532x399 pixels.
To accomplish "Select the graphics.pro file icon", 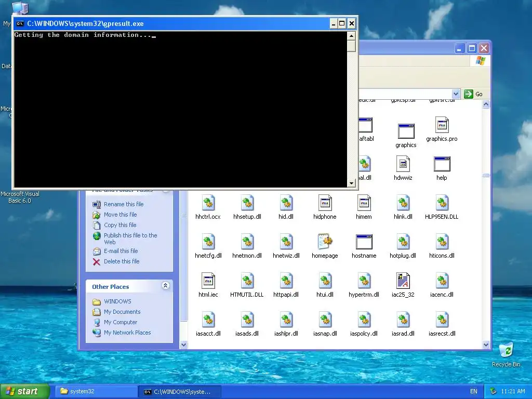I will pos(442,125).
